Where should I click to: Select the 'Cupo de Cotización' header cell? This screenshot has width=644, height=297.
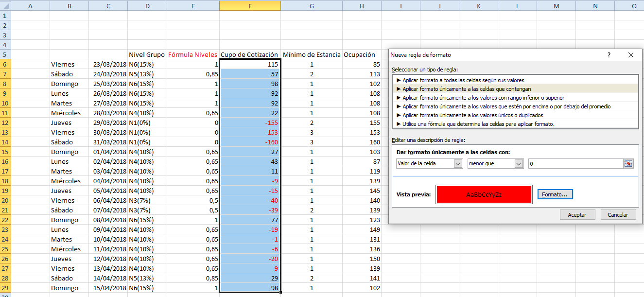tap(250, 54)
